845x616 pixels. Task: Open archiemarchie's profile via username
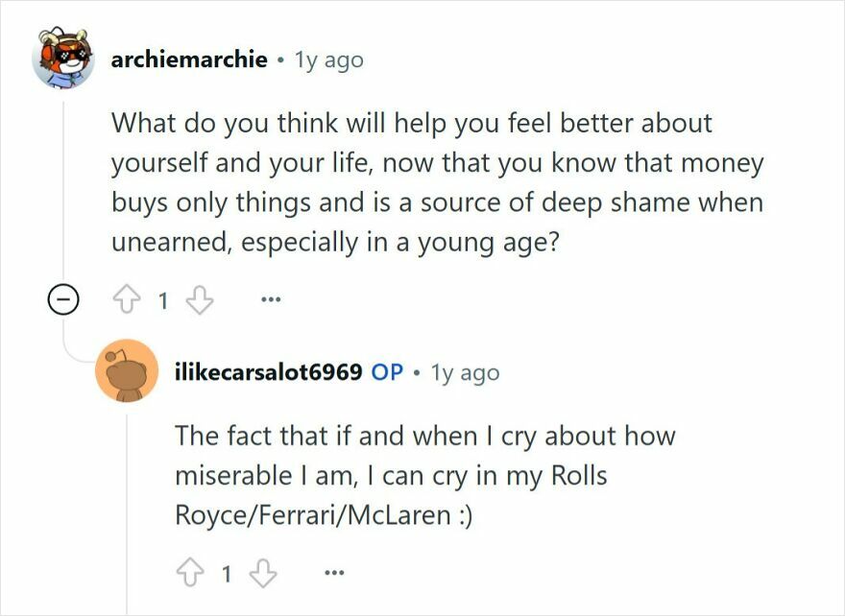(188, 58)
